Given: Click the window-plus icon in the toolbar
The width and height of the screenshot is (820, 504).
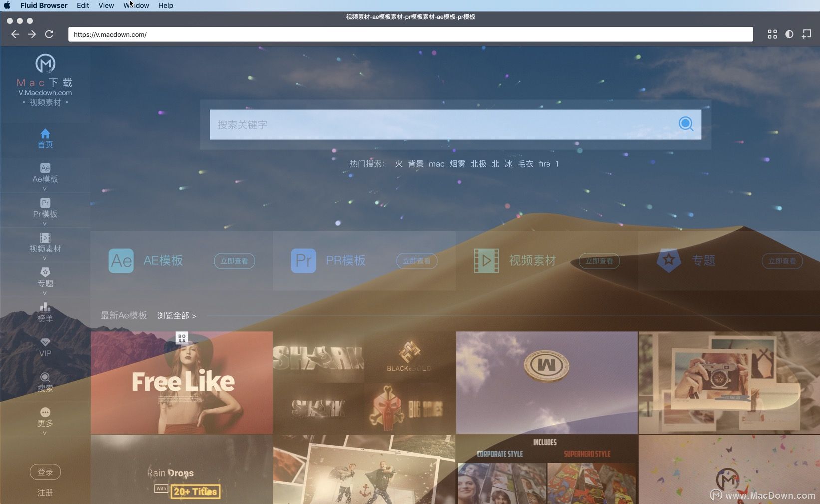Looking at the screenshot, I should [x=806, y=34].
